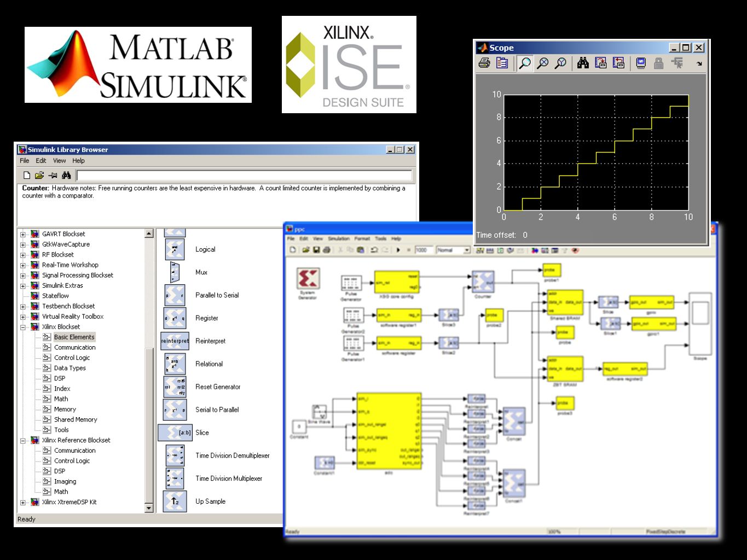Select the Register block icon

pyautogui.click(x=175, y=318)
